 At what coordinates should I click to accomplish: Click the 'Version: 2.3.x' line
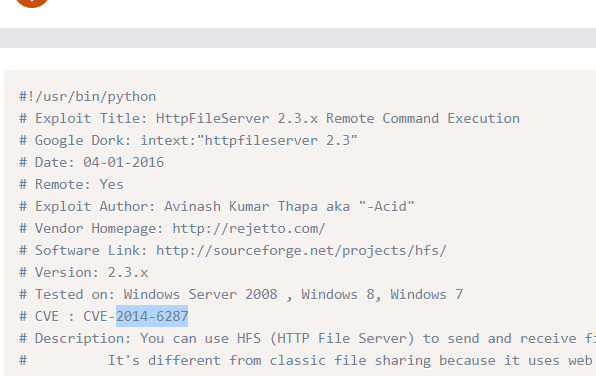pyautogui.click(x=84, y=273)
